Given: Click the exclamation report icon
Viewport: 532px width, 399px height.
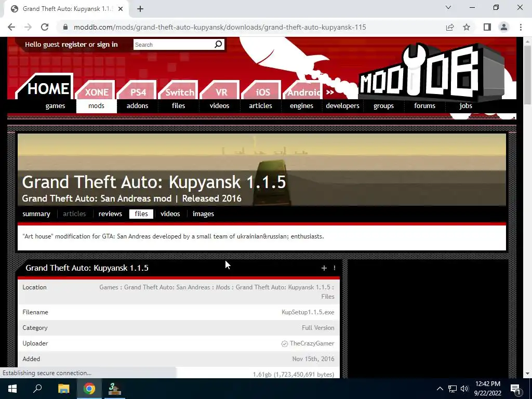Looking at the screenshot, I should point(335,268).
